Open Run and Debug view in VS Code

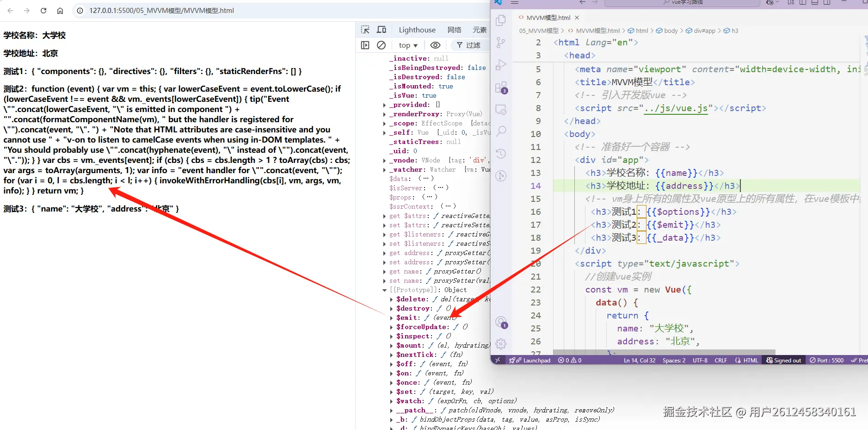501,65
